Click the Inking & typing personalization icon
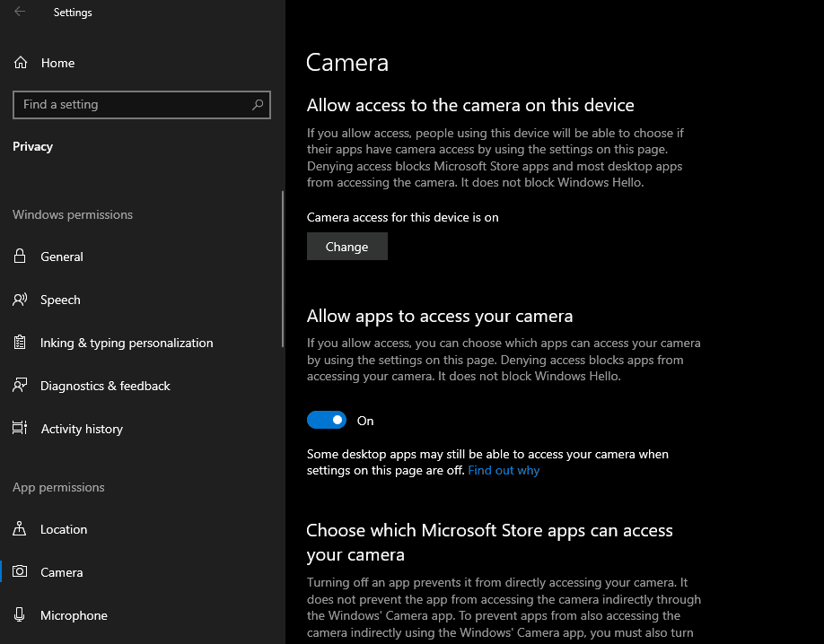 click(x=20, y=343)
